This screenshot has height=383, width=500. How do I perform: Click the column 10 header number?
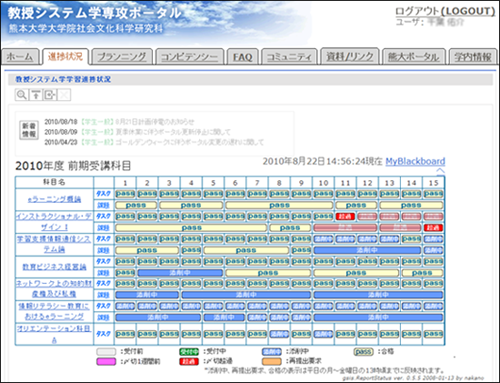point(323,183)
